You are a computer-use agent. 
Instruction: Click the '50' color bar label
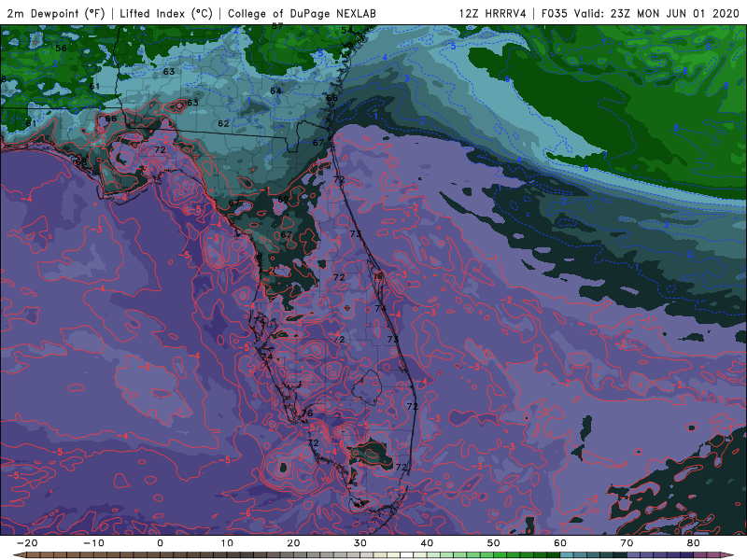coord(494,543)
